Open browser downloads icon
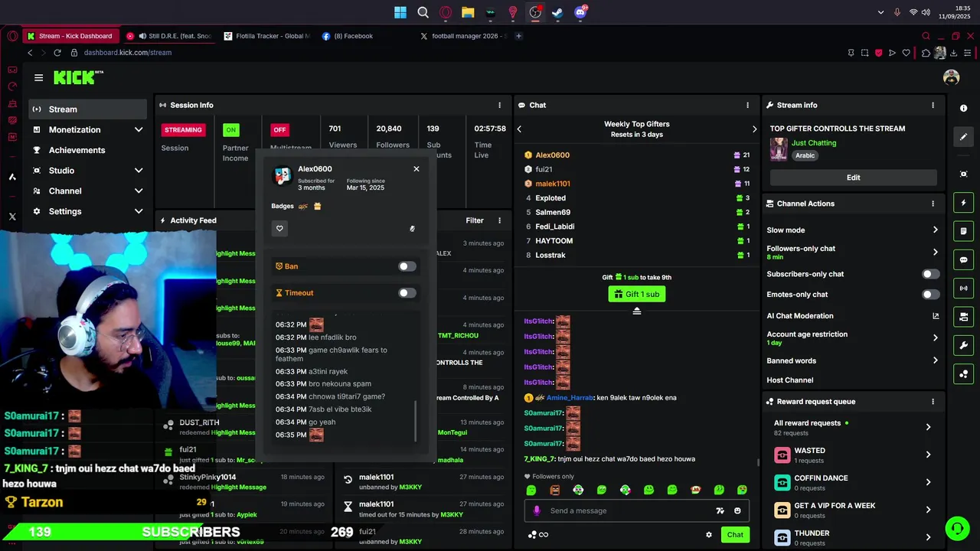 [x=953, y=53]
